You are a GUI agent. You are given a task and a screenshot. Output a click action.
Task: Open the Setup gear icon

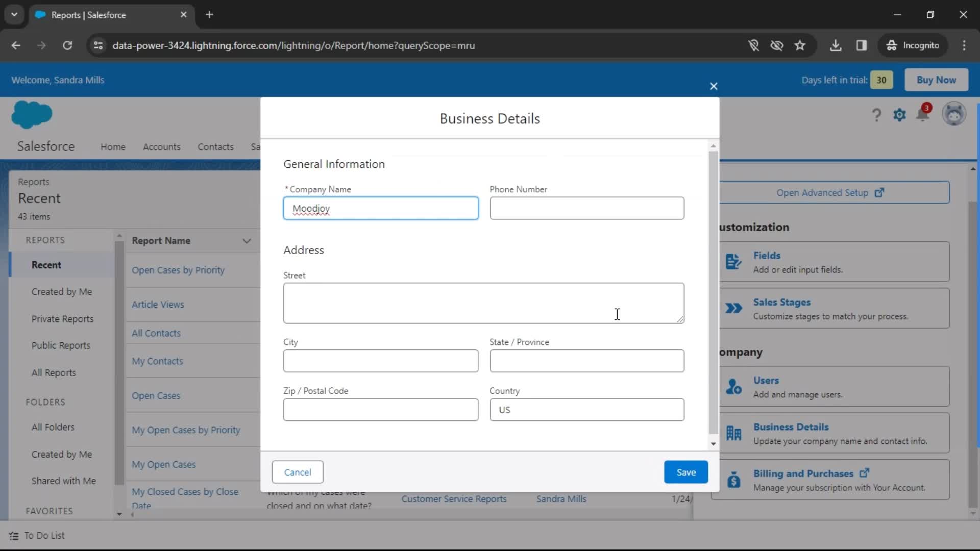pyautogui.click(x=899, y=115)
